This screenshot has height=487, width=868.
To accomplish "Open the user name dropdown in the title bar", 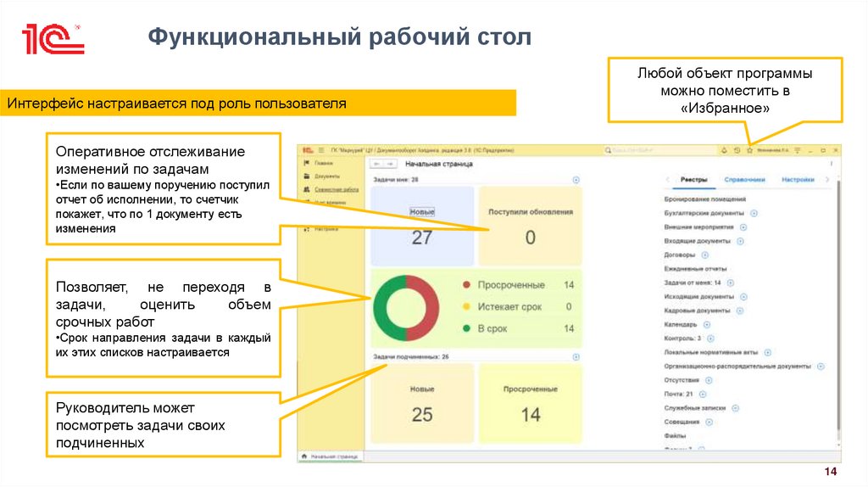I will pos(773,150).
